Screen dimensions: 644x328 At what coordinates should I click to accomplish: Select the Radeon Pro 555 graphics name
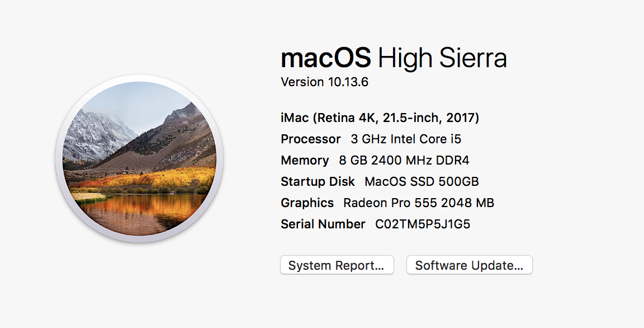pyautogui.click(x=390, y=203)
